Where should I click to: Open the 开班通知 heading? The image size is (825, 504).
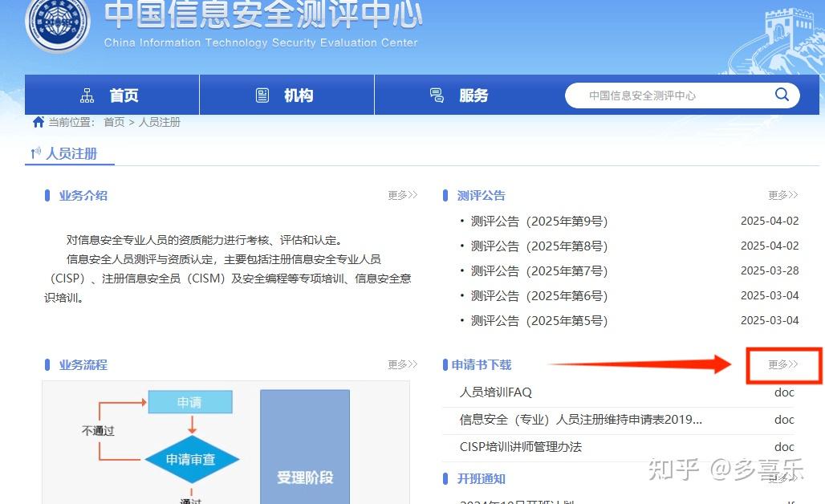[481, 479]
